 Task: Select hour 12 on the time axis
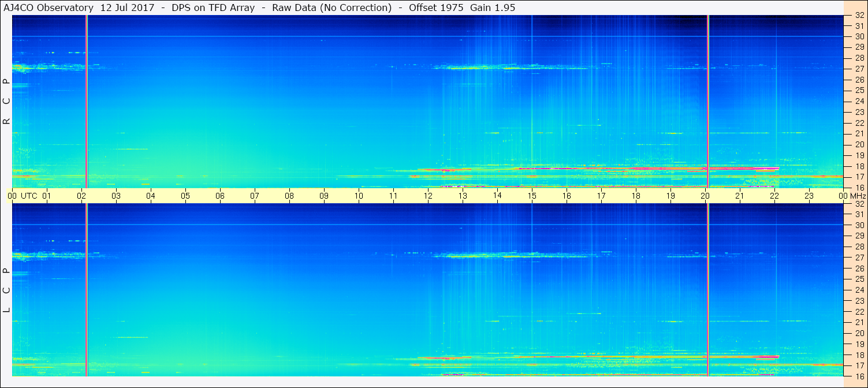pos(428,196)
